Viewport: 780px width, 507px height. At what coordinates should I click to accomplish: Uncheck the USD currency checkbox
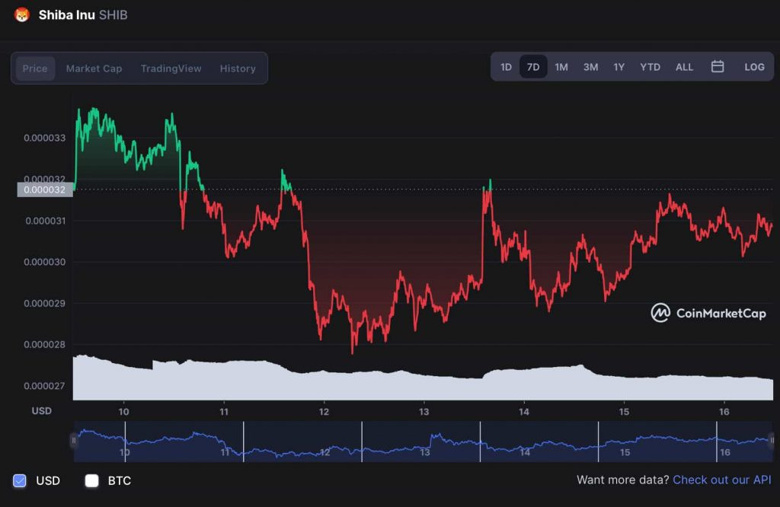point(19,481)
